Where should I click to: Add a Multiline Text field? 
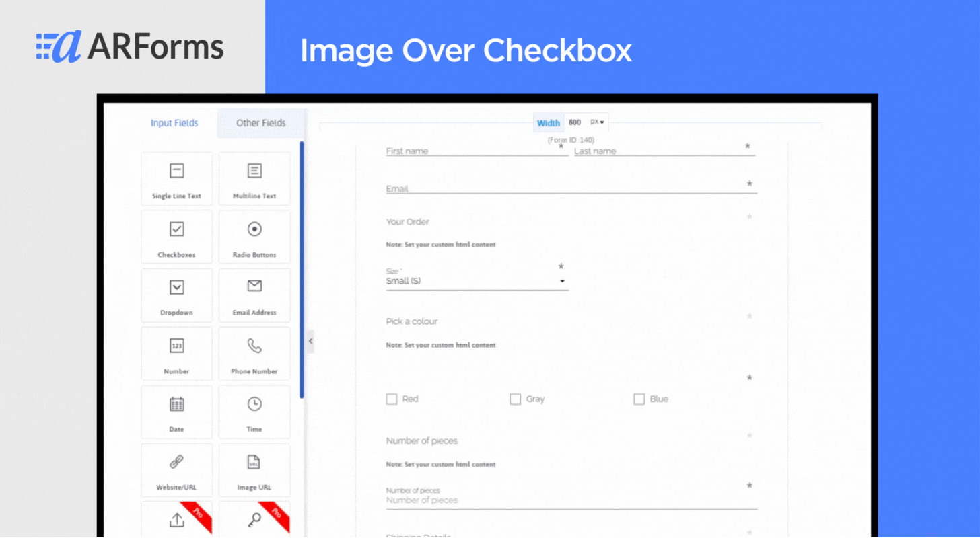[254, 179]
